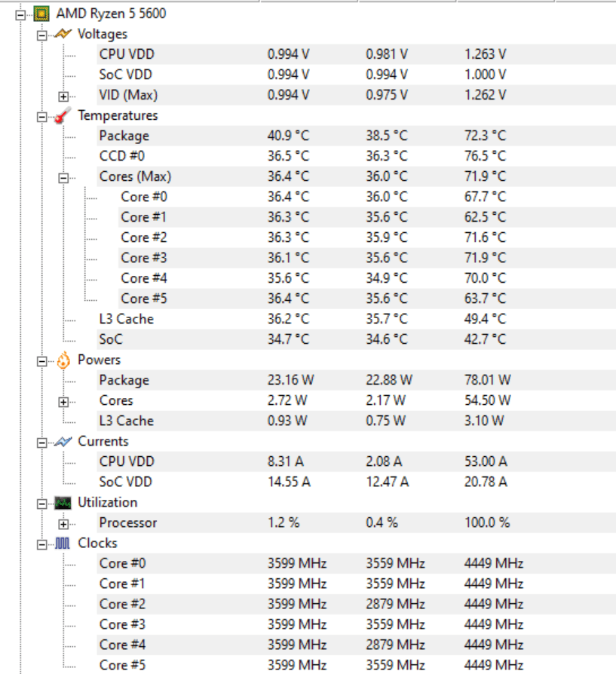The width and height of the screenshot is (616, 674).
Task: Select Core #3 under Temperatures
Action: [x=143, y=258]
